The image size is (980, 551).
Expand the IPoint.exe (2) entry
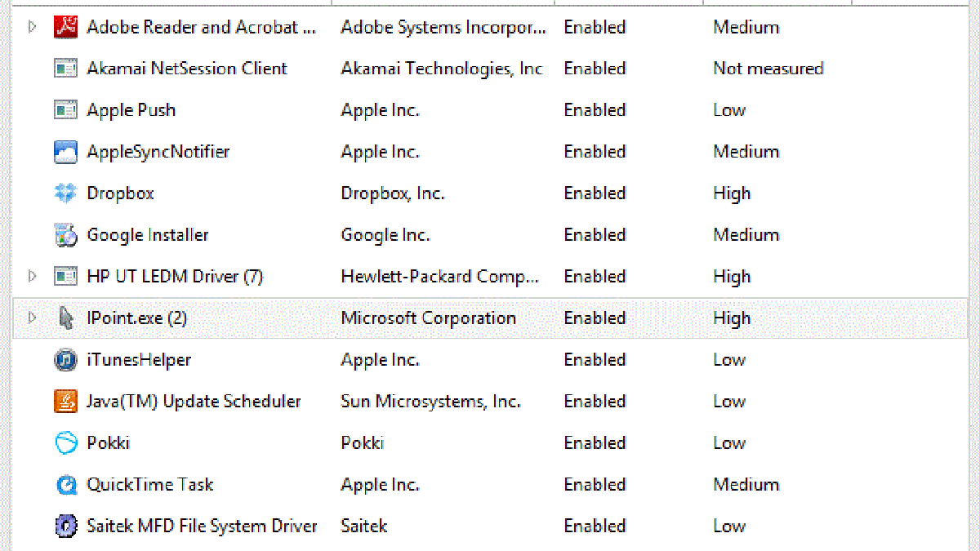pyautogui.click(x=32, y=318)
